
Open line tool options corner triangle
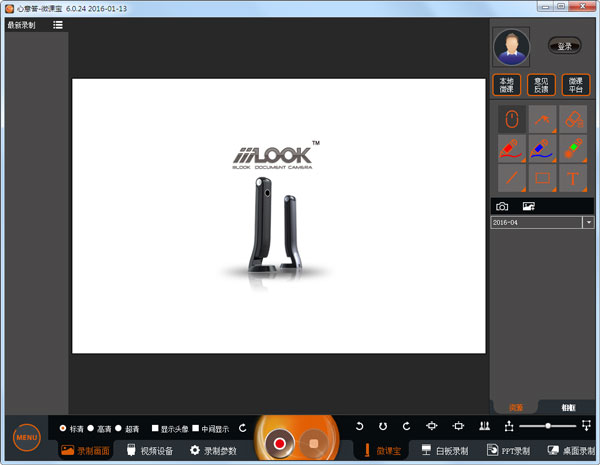523,189
